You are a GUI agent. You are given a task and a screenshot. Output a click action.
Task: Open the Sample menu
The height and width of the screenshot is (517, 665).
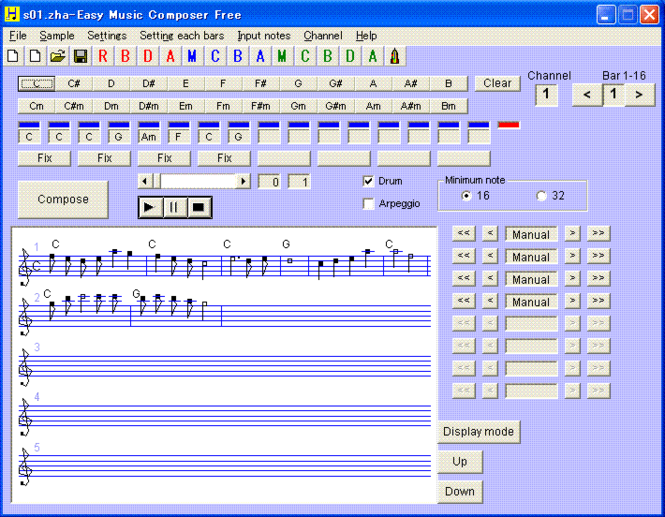pos(57,35)
